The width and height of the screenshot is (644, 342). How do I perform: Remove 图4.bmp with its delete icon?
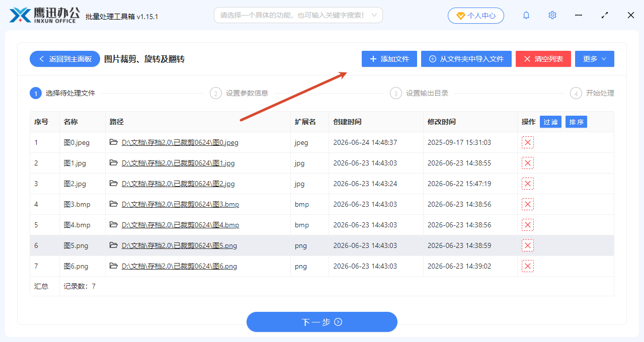click(528, 225)
